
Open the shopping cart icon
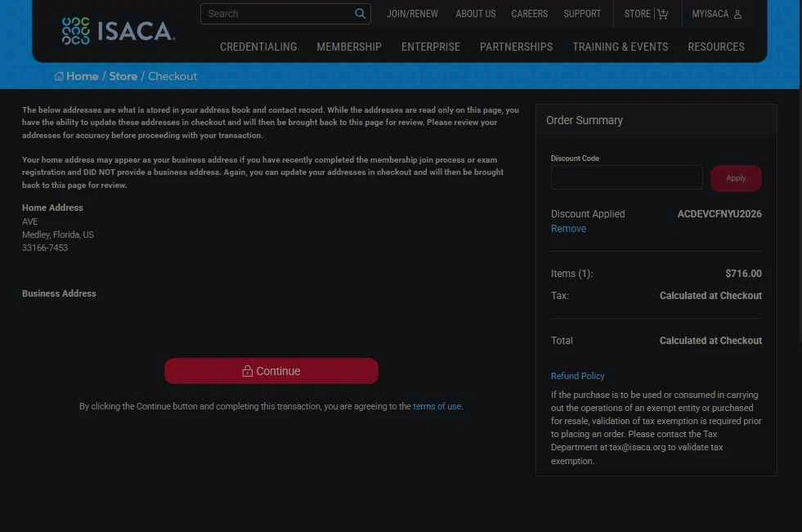pos(663,14)
